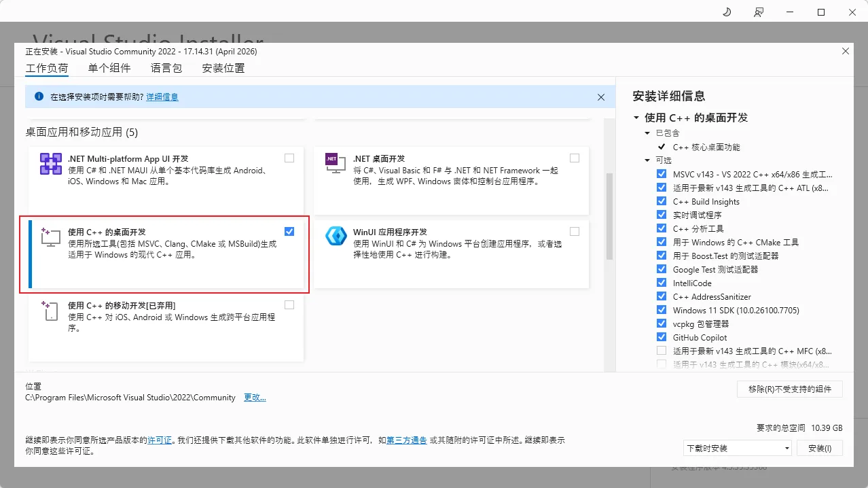The width and height of the screenshot is (868, 488).
Task: Collapse the 已包含 section
Action: (648, 133)
